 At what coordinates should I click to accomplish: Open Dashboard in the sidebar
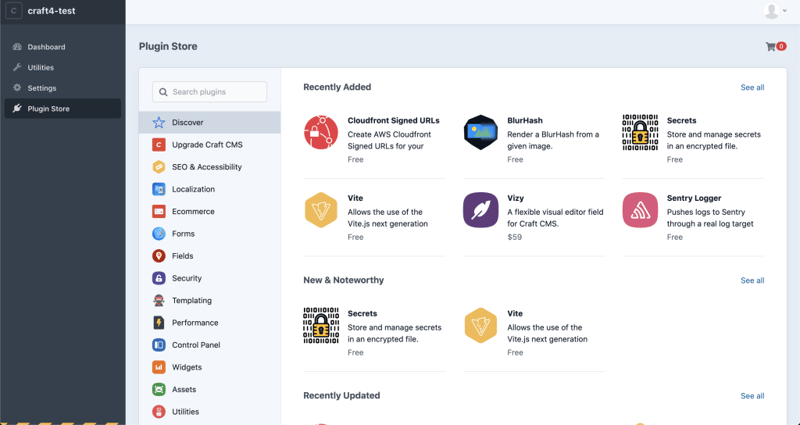pos(46,47)
